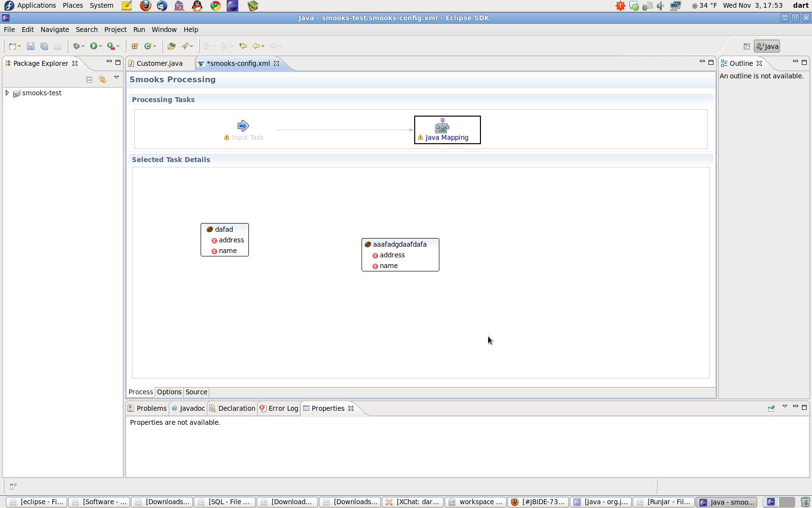Open the Navigate menu
Screen dimensions: 812x508
(x=55, y=30)
